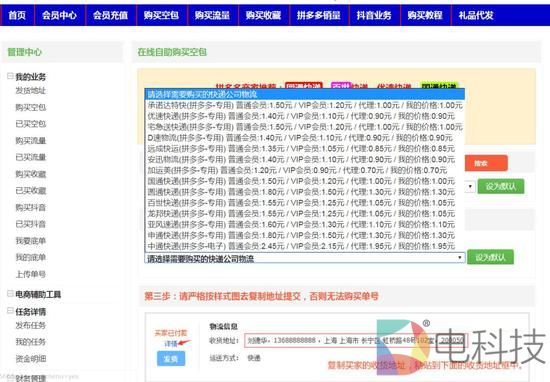Open 购买抖音 in the sidebar

pos(31,207)
